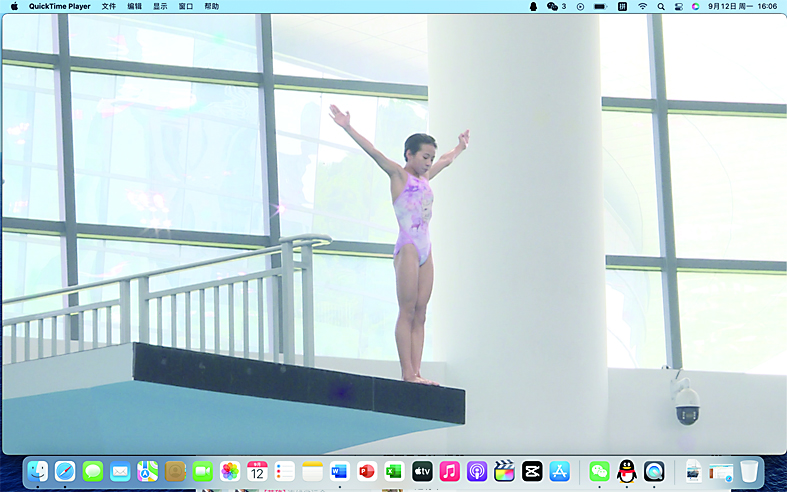The width and height of the screenshot is (787, 492).
Task: Open the QuickTime Player app menu
Action: coord(59,6)
